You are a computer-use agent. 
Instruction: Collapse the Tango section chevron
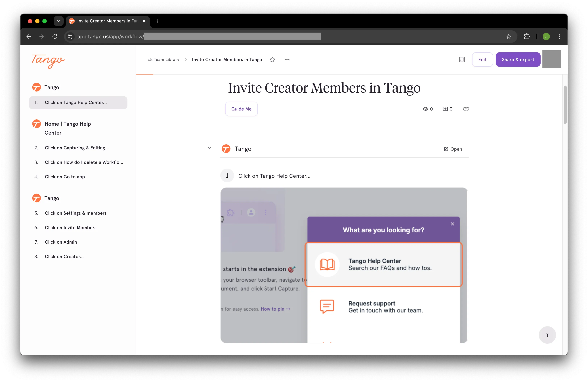coord(209,148)
